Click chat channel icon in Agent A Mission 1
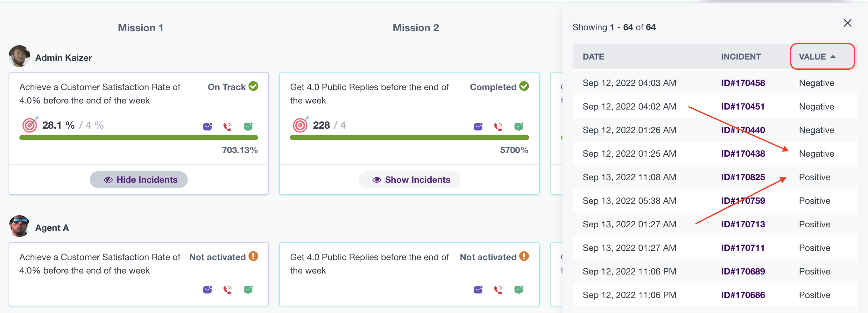This screenshot has width=868, height=313. pyautogui.click(x=248, y=290)
